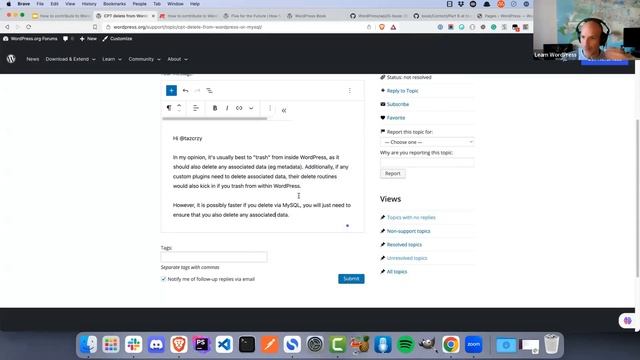The width and height of the screenshot is (640, 360).
Task: Open Camtasia from the dock
Action: (x=338, y=344)
